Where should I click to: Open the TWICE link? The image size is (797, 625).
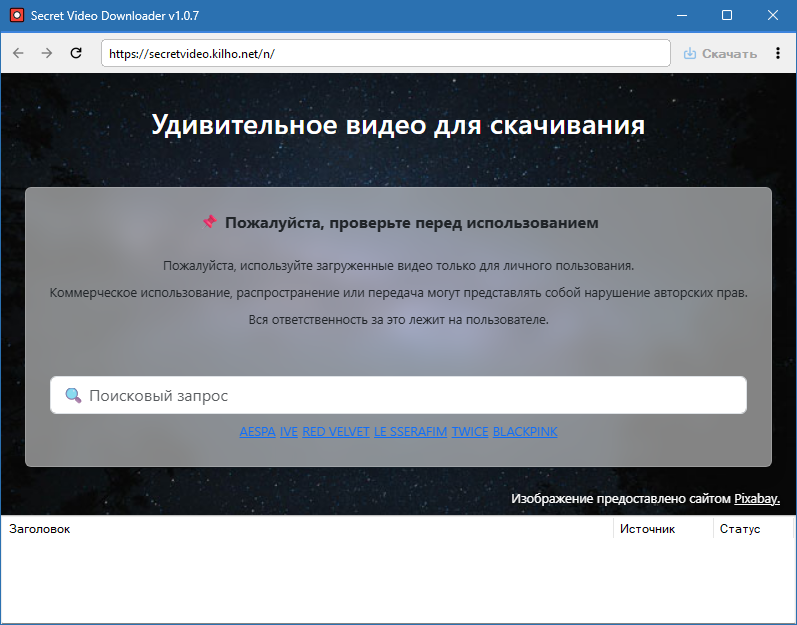(x=470, y=431)
